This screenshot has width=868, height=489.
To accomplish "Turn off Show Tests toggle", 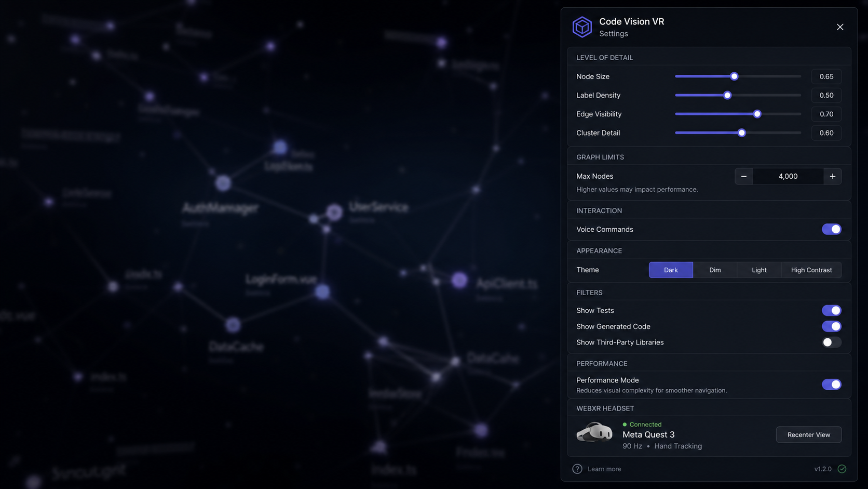I will click(x=832, y=310).
